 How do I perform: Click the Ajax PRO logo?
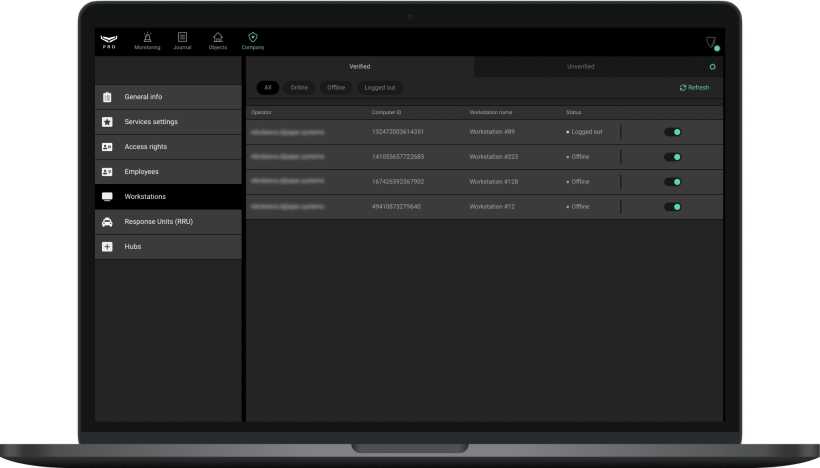(x=110, y=41)
